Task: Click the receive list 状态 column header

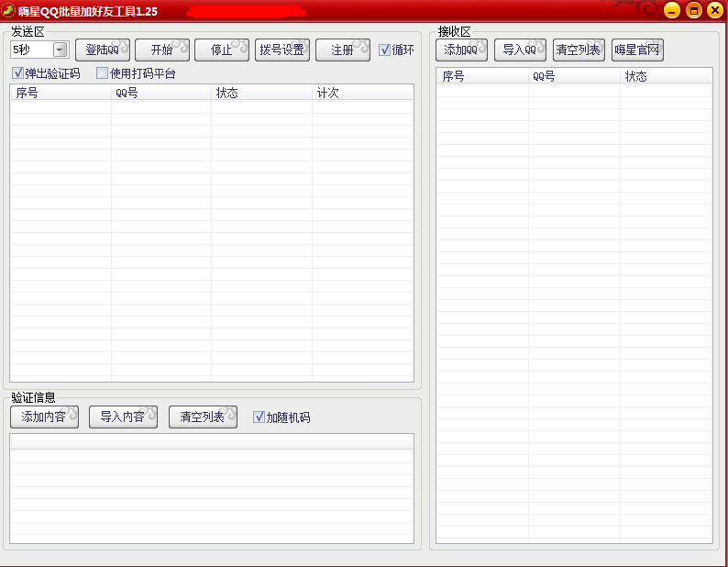Action: click(x=666, y=76)
